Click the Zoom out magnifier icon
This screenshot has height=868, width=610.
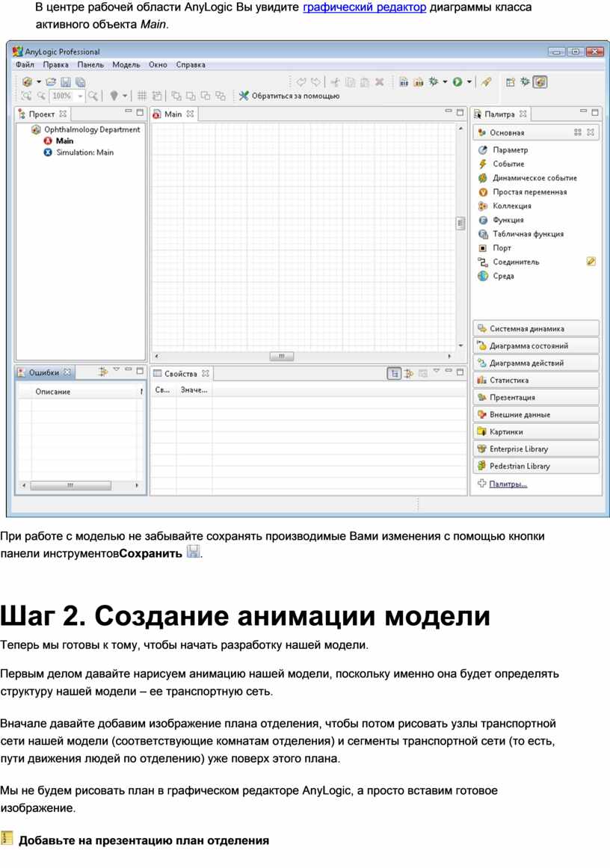42,96
